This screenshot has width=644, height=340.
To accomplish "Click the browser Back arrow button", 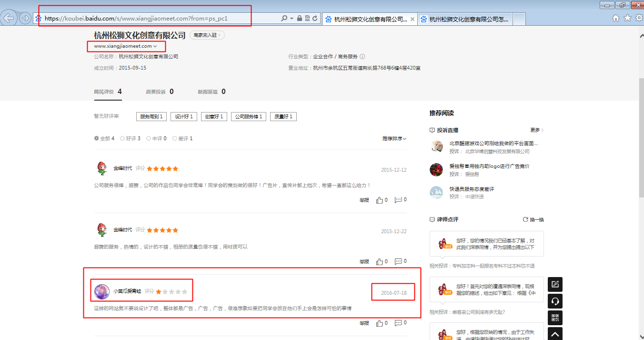I will tap(9, 18).
